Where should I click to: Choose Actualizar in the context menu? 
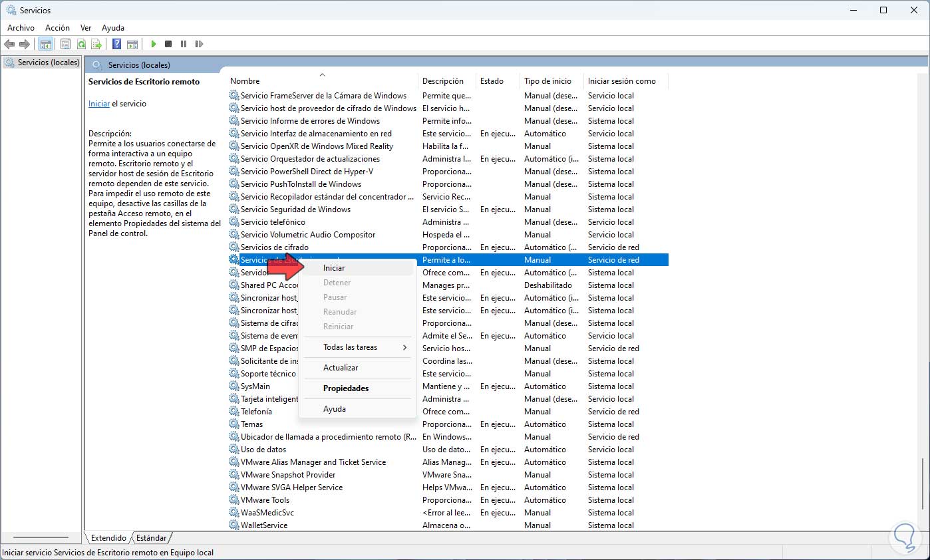click(x=357, y=368)
